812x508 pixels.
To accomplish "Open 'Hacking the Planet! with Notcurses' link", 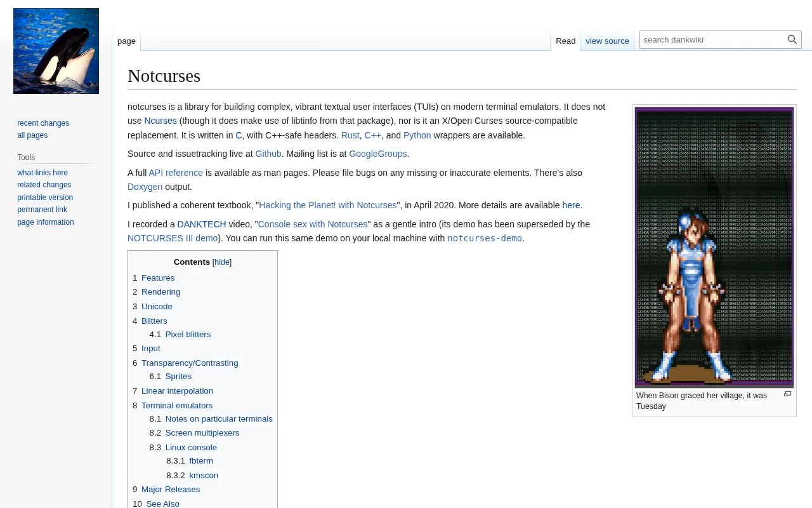I will 328,205.
